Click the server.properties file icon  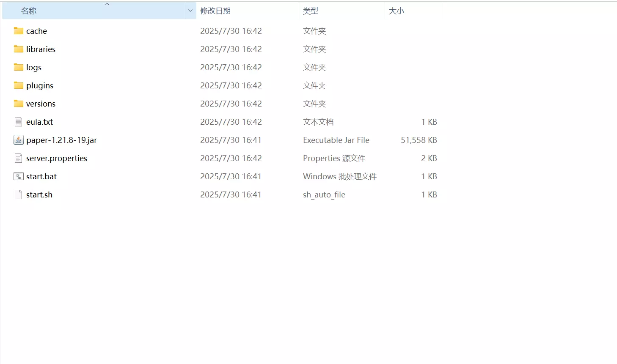19,158
